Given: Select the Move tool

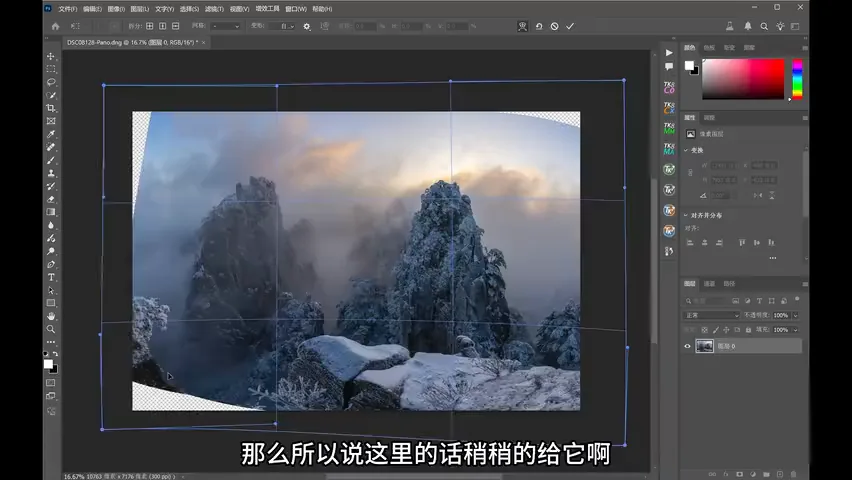Looking at the screenshot, I should coord(51,57).
